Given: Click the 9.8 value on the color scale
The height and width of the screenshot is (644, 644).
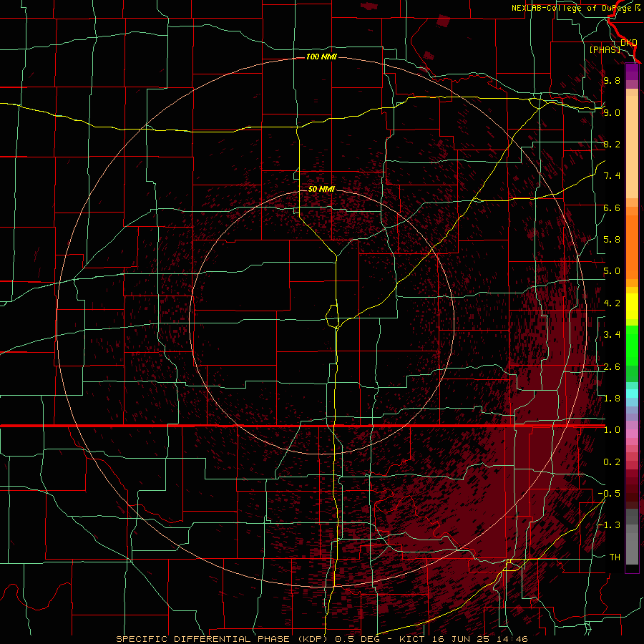Looking at the screenshot, I should [x=612, y=80].
